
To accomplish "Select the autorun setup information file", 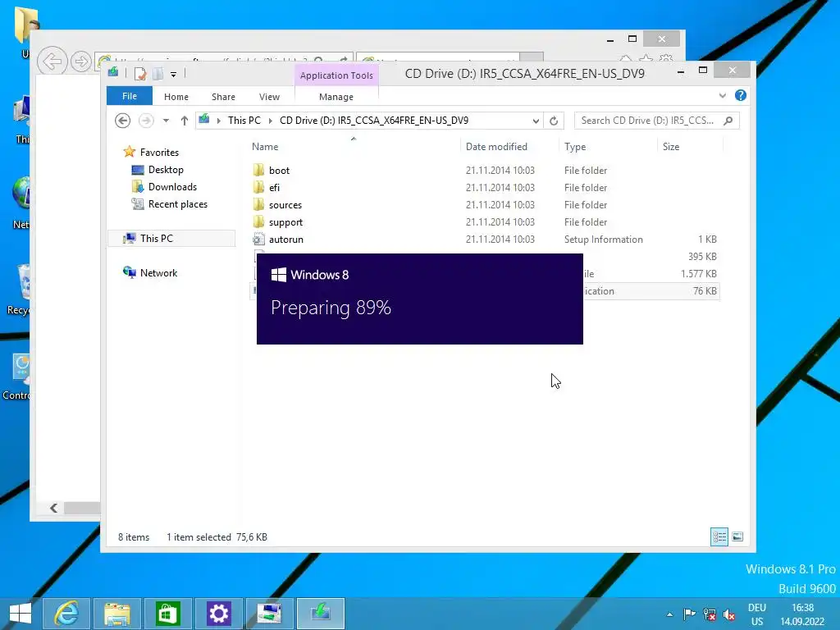I will [x=286, y=240].
